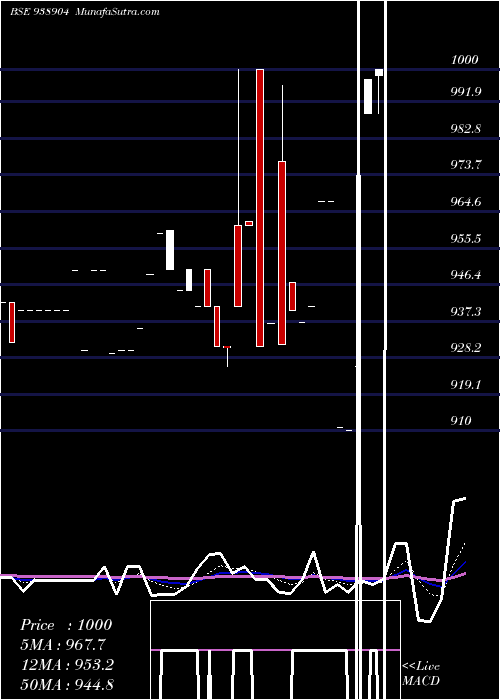Click the 5MA : 967.7 readout
The image size is (500, 700).
click(63, 645)
